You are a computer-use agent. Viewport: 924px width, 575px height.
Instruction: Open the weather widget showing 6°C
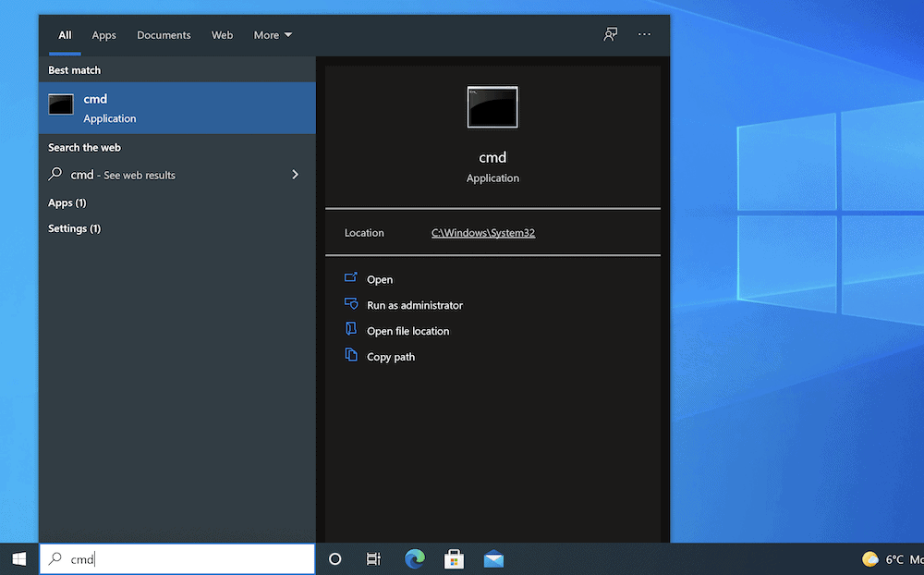(x=893, y=559)
